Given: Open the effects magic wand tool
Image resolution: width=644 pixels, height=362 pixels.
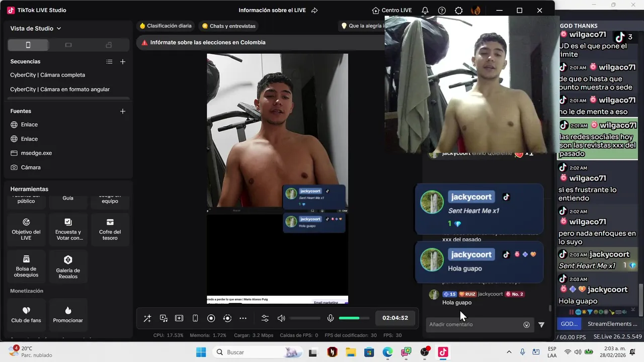Looking at the screenshot, I should point(147,318).
